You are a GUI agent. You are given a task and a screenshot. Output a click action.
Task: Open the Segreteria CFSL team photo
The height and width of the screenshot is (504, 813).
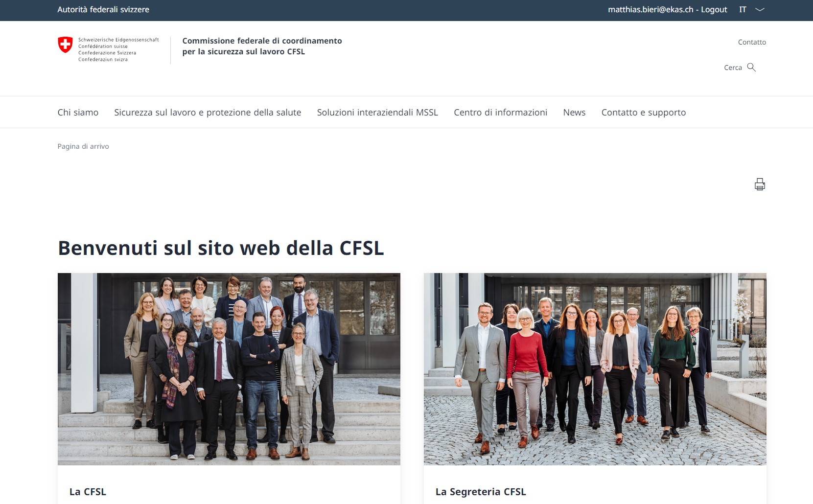click(595, 369)
